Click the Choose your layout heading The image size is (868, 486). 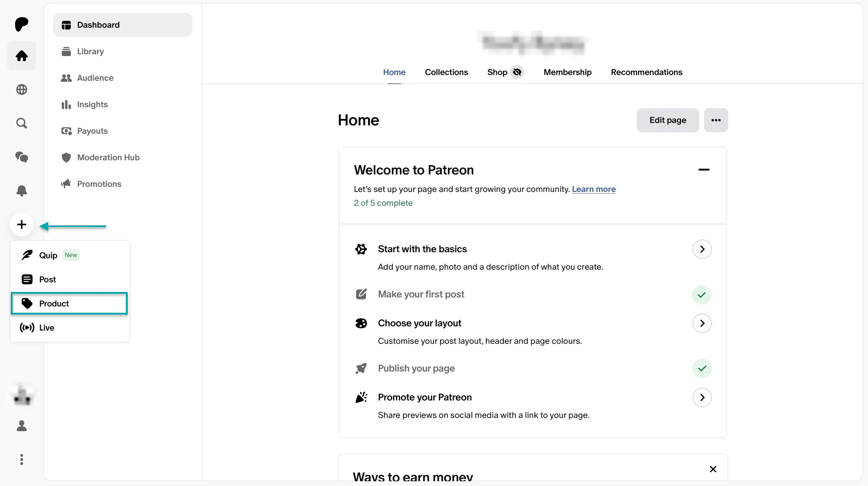(x=420, y=323)
